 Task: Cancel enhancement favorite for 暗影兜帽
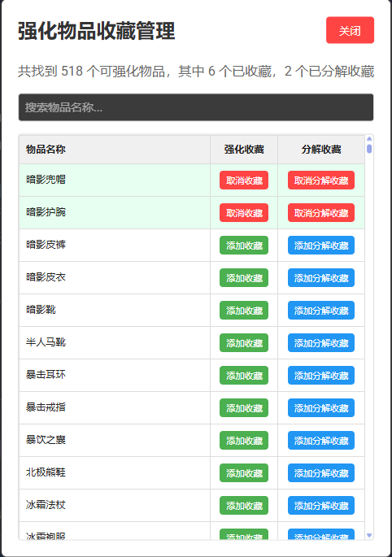tap(244, 181)
